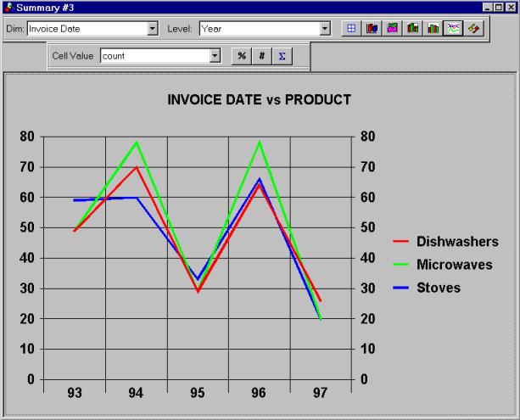Click the Invoice Date text in Dim field
Viewport: 520px width, 420px height.
pyautogui.click(x=53, y=29)
